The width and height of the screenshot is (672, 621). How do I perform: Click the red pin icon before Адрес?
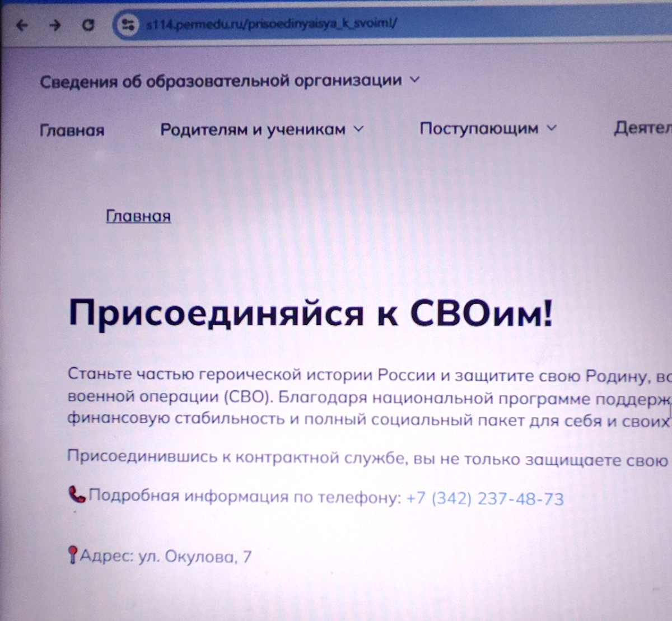click(x=72, y=555)
